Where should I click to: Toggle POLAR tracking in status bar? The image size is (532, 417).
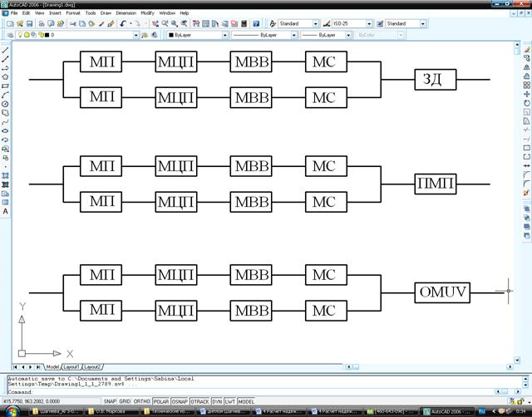[x=160, y=400]
